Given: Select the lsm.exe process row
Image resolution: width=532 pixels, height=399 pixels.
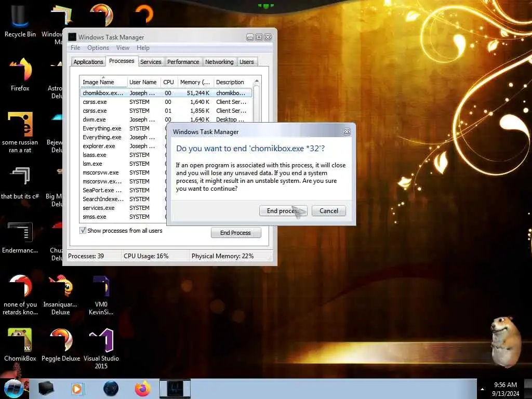Looking at the screenshot, I should 124,164.
